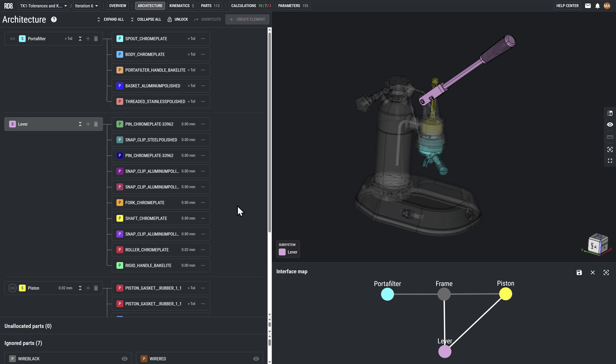The width and height of the screenshot is (616, 364).
Task: Save the Interface map
Action: [579, 272]
